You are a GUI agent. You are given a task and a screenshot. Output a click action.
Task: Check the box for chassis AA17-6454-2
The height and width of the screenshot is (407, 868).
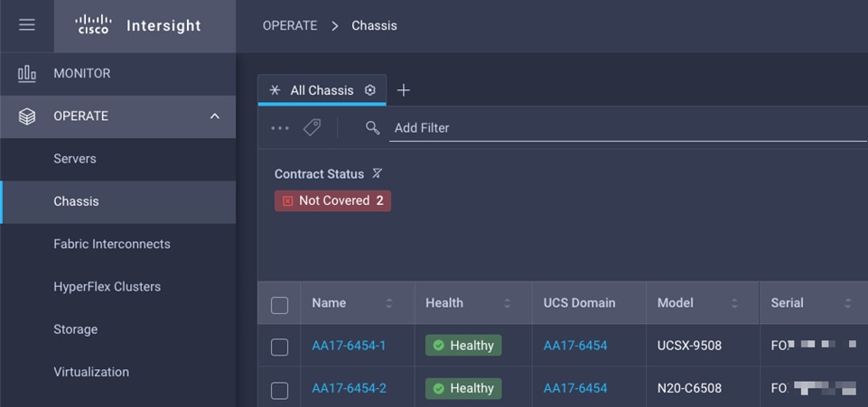[280, 391]
